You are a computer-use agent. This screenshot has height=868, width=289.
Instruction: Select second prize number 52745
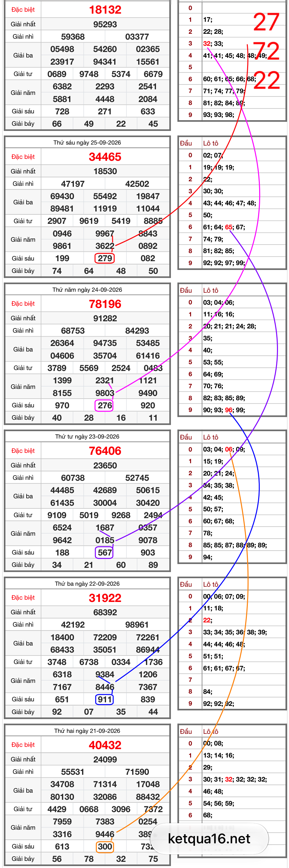point(137,478)
